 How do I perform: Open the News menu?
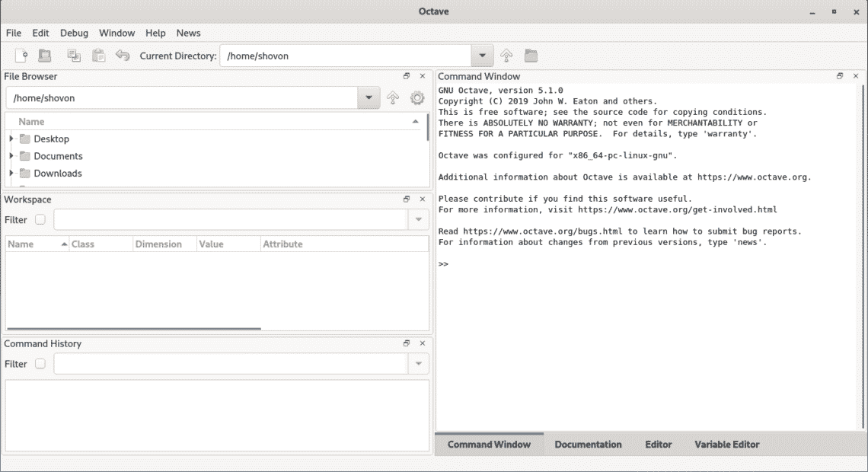pyautogui.click(x=188, y=33)
